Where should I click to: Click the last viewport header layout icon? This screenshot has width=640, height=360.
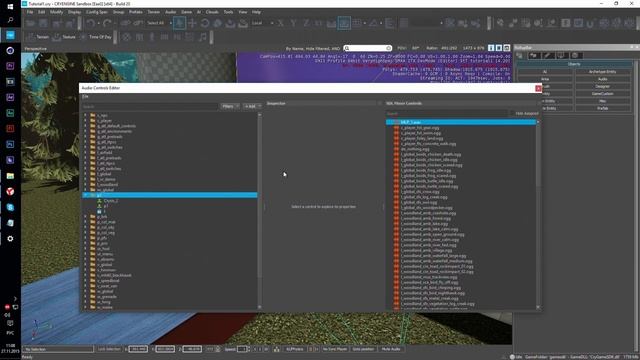coord(507,48)
